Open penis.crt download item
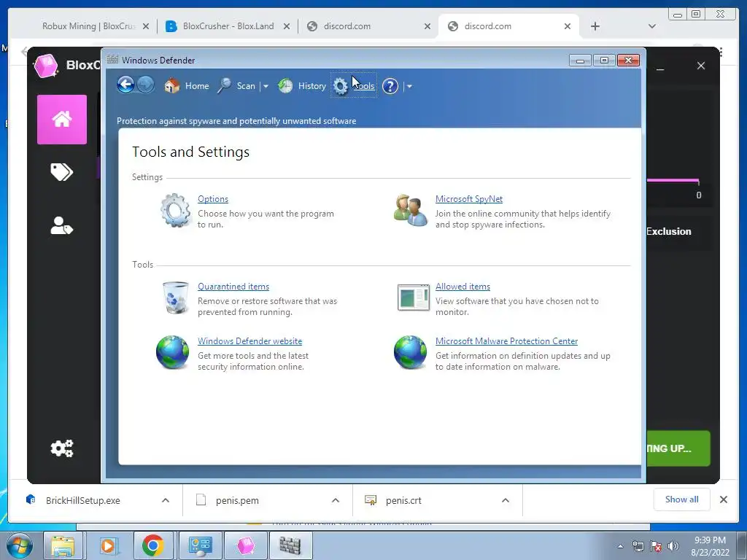 403,500
